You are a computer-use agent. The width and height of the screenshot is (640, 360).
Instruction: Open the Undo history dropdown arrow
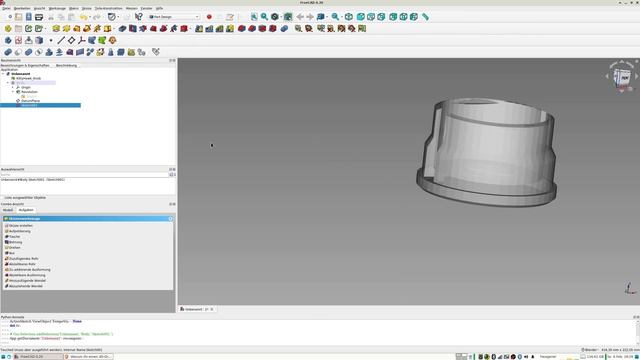tap(90, 17)
